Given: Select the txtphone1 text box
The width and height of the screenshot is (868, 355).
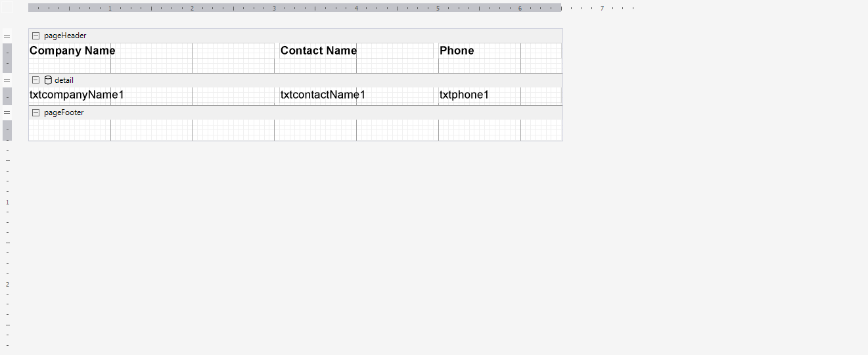Looking at the screenshot, I should point(465,95).
